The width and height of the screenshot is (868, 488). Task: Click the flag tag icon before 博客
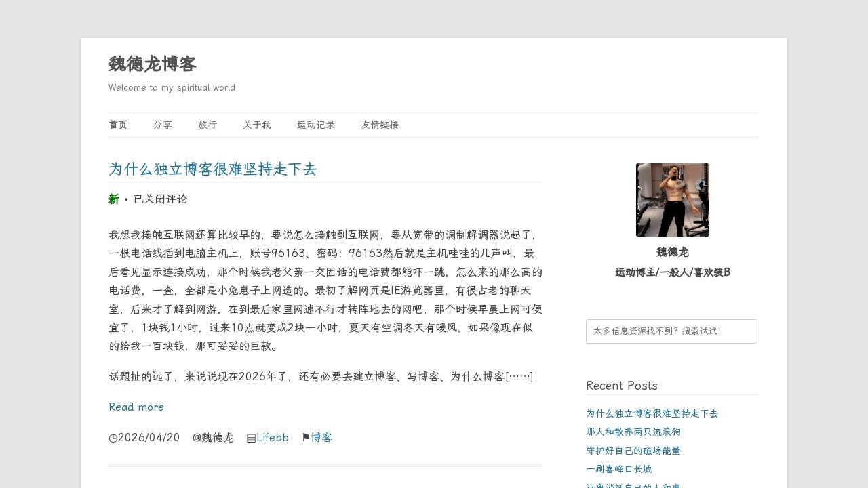pos(306,438)
